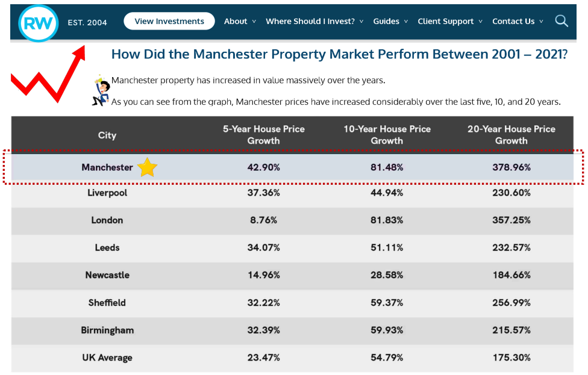Click London's 8.76% five-year value
588x375 pixels.
264,220
